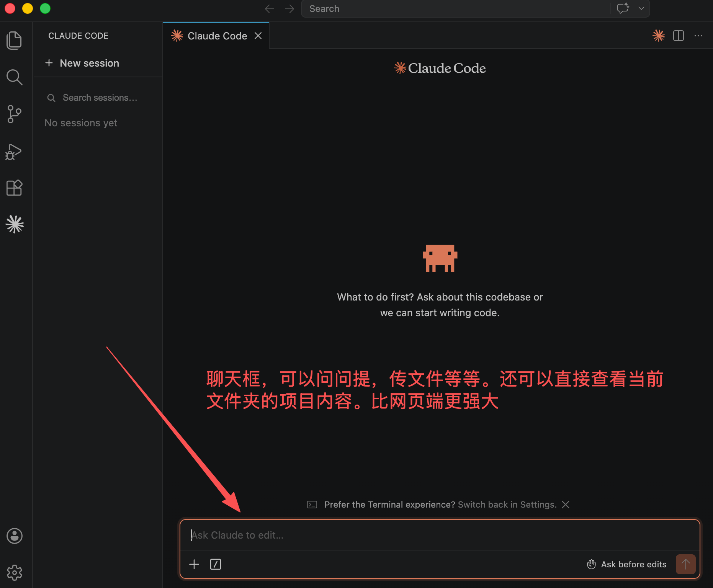Viewport: 713px width, 588px height.
Task: Send message with the up arrow button
Action: click(x=685, y=564)
